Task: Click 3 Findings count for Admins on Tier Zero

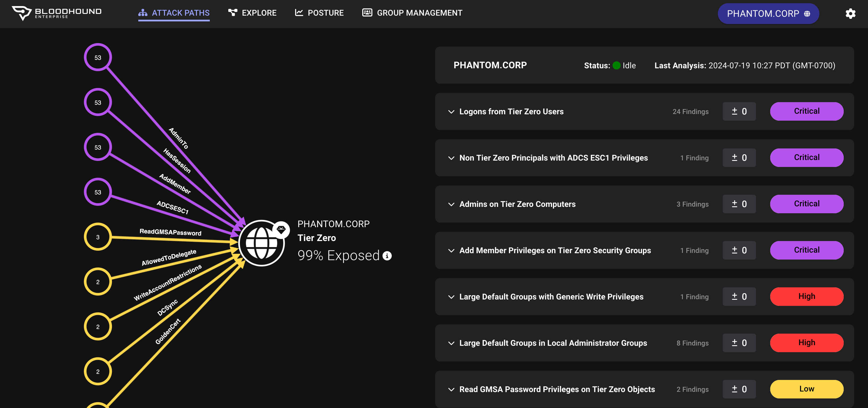Action: pyautogui.click(x=692, y=204)
